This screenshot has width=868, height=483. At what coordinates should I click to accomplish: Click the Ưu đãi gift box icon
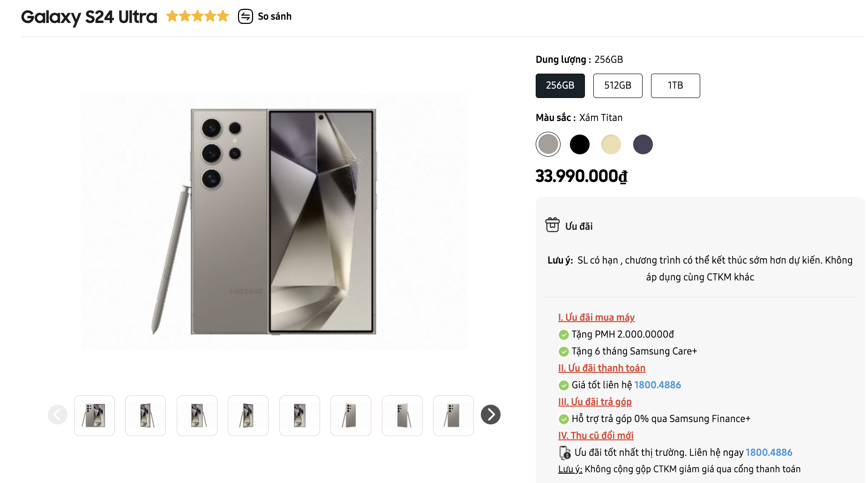552,225
